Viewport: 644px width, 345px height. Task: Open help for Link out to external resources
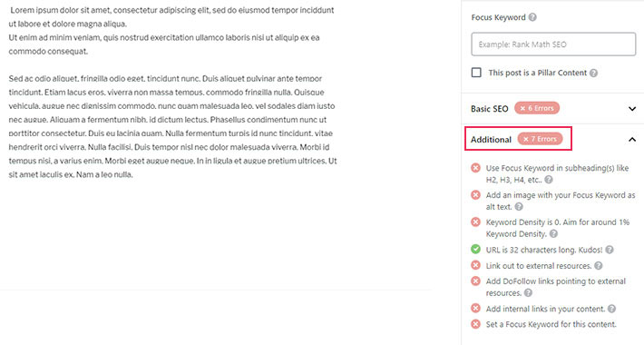(599, 266)
